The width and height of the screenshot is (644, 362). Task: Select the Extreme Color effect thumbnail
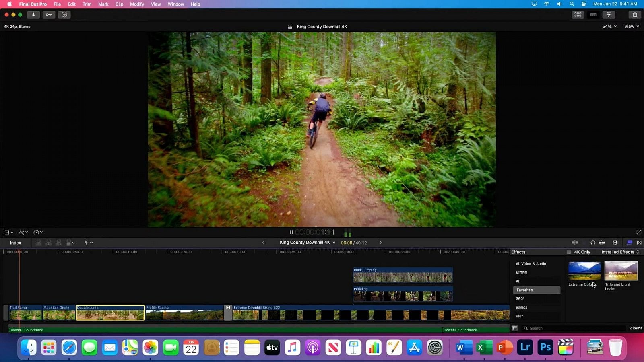[584, 271]
